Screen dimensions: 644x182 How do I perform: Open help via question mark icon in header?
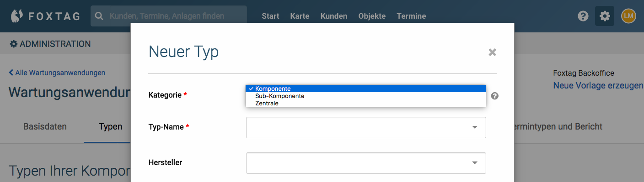(x=583, y=16)
